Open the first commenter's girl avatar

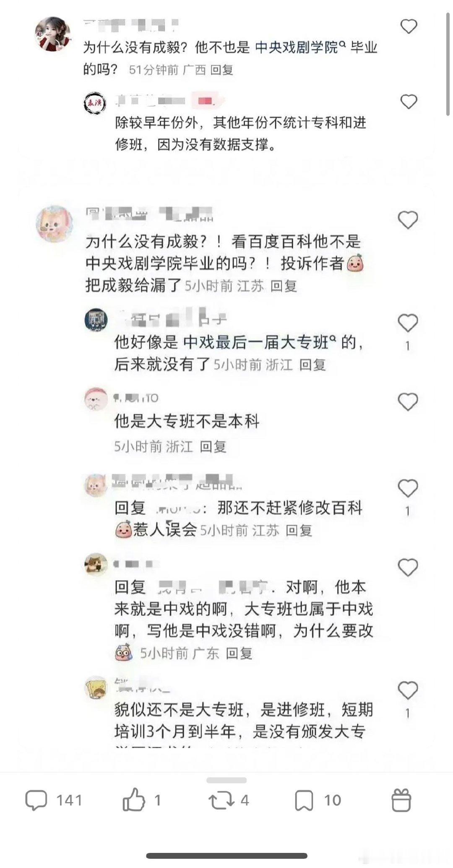pyautogui.click(x=52, y=35)
